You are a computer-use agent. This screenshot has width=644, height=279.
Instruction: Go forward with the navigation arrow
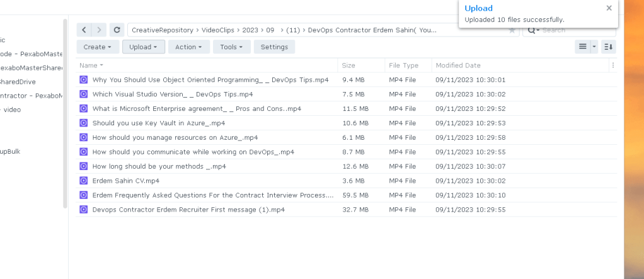click(x=99, y=30)
